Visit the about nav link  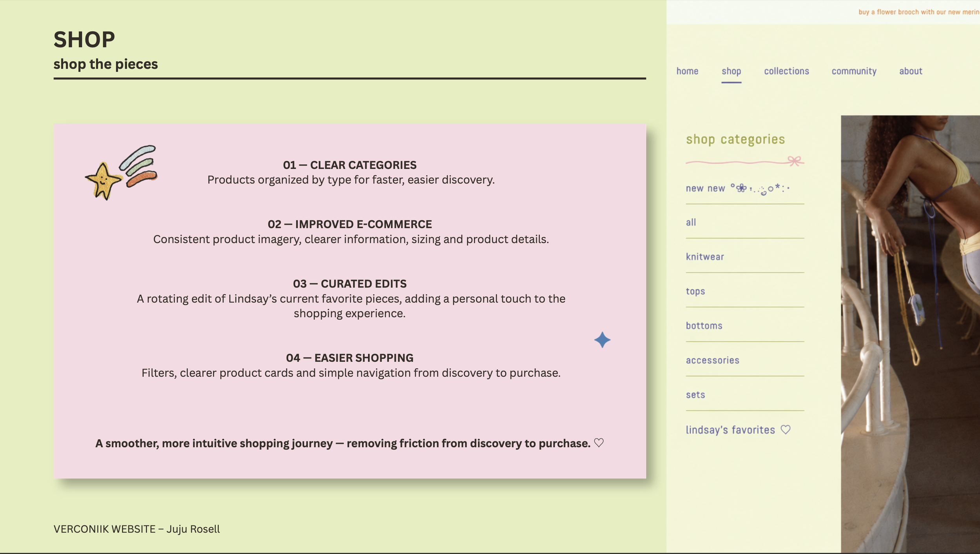click(911, 71)
